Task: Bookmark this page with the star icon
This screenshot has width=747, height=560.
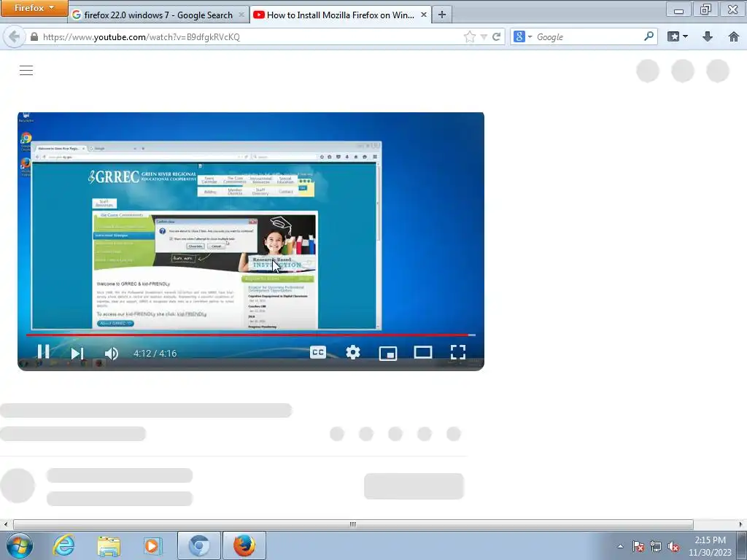Action: pyautogui.click(x=469, y=36)
